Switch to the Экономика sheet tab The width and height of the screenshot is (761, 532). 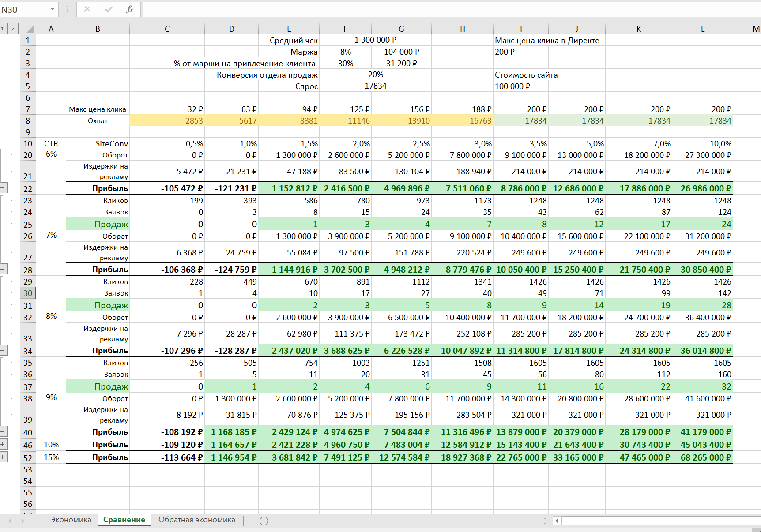[x=71, y=520]
